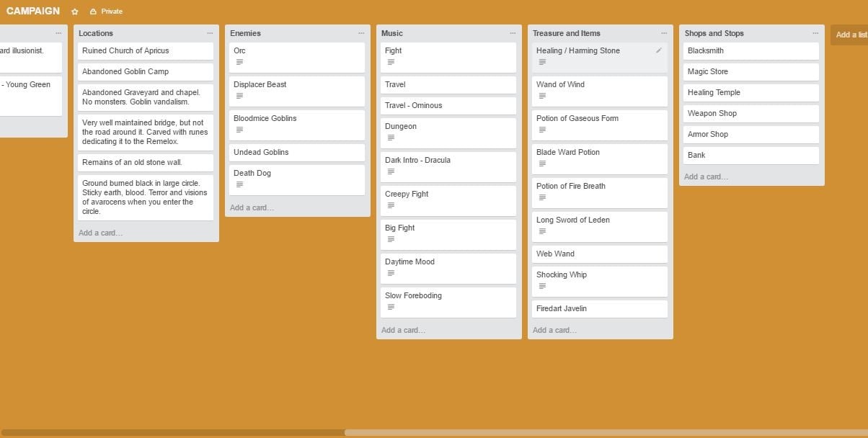Screen dimensions: 868x438
Task: Click Shops and Stops list menu icon
Action: pyautogui.click(x=815, y=33)
